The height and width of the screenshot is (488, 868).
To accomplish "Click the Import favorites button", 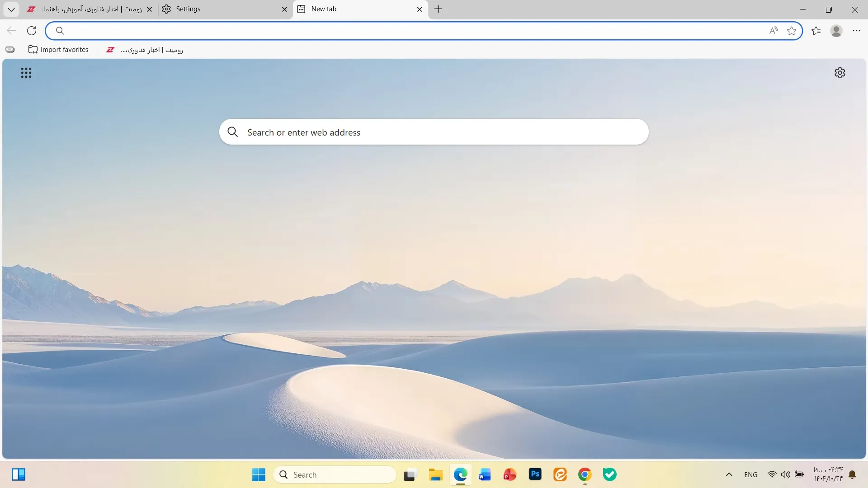I will [58, 50].
